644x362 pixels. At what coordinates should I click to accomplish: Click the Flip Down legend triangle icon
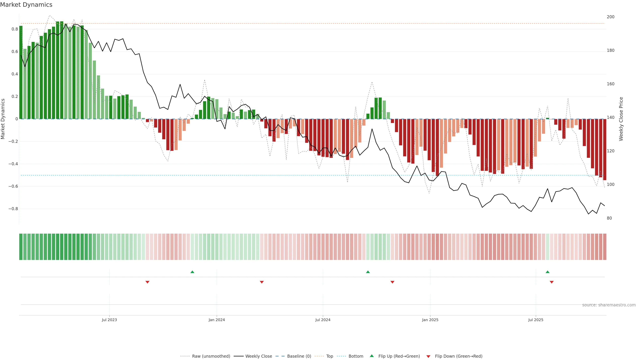[428, 356]
